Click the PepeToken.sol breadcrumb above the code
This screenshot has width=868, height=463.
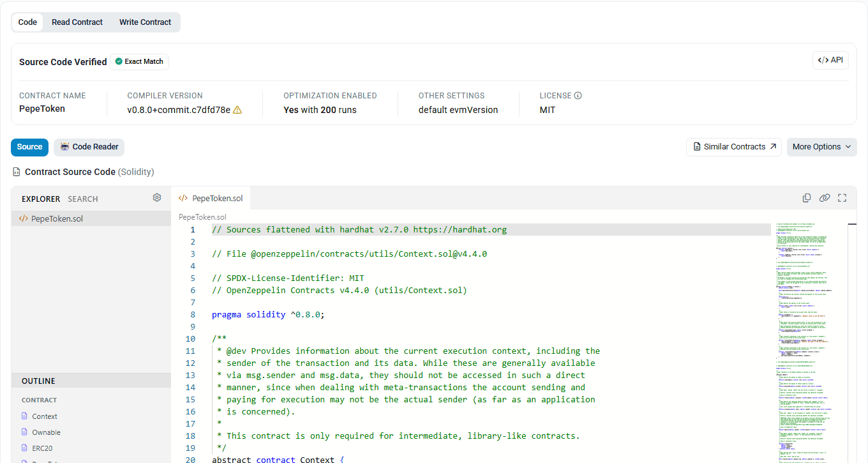pyautogui.click(x=202, y=217)
